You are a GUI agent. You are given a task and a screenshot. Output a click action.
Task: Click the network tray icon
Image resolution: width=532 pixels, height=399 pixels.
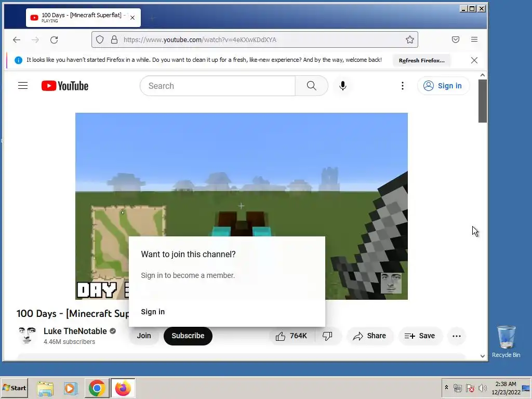pos(457,388)
